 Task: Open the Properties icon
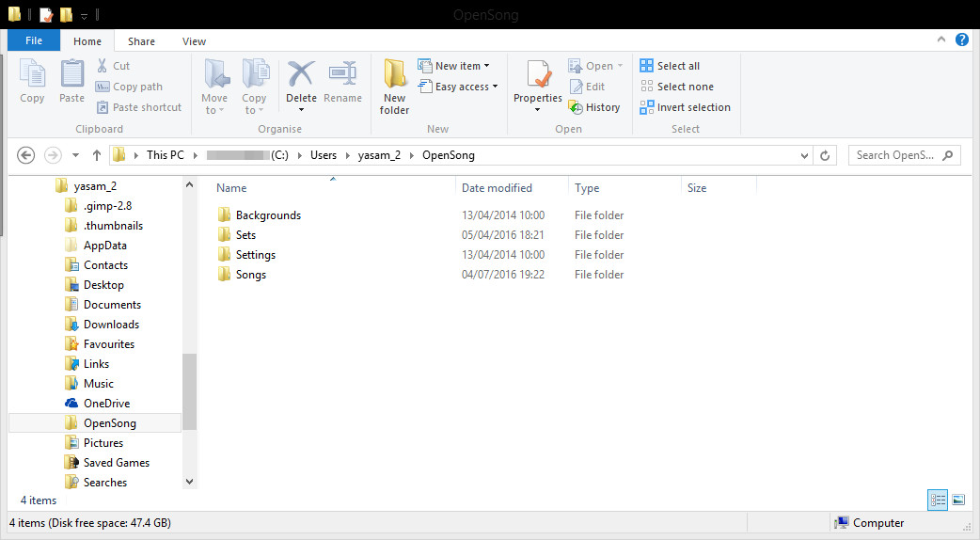pos(538,74)
